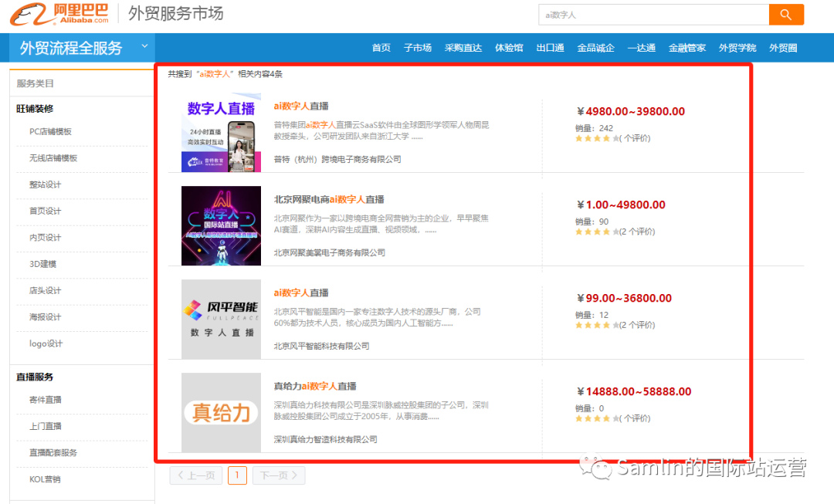Click the 上一页 pagination button
The width and height of the screenshot is (834, 504).
[x=195, y=475]
